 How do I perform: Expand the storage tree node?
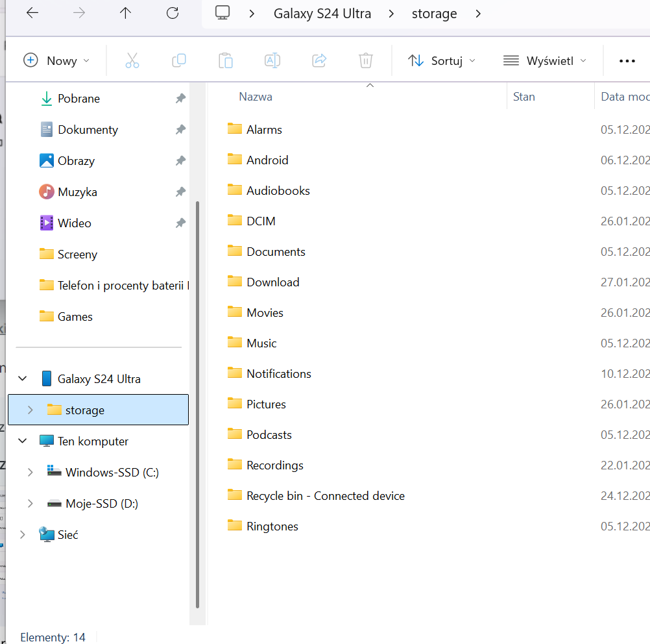pyautogui.click(x=30, y=410)
